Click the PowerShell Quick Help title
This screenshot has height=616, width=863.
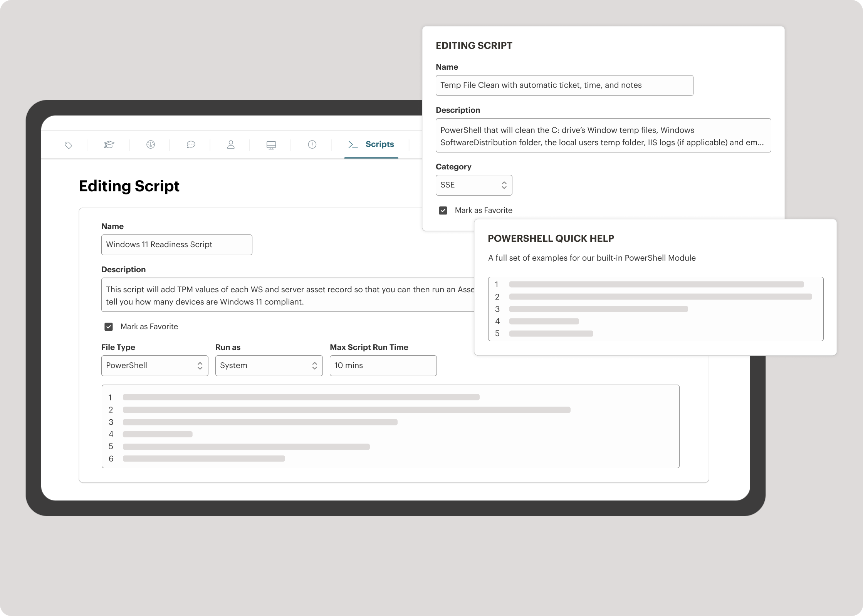click(551, 239)
